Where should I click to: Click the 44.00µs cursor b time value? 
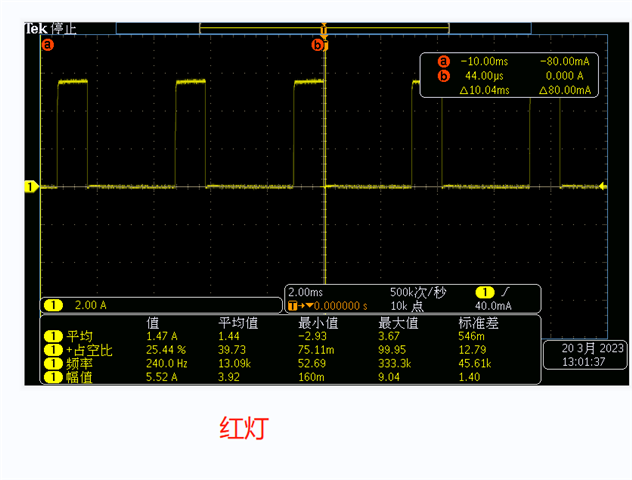(x=484, y=76)
